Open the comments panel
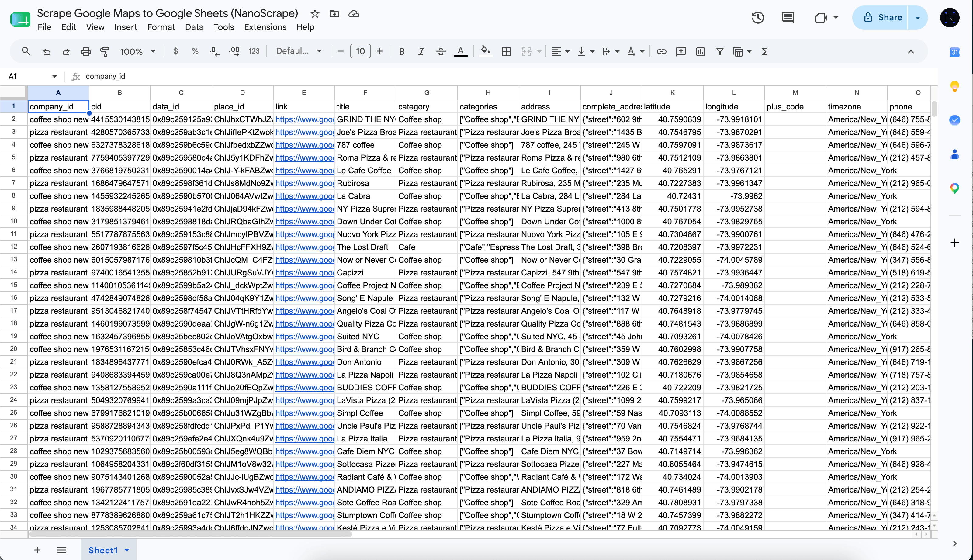Image resolution: width=973 pixels, height=560 pixels. (788, 17)
